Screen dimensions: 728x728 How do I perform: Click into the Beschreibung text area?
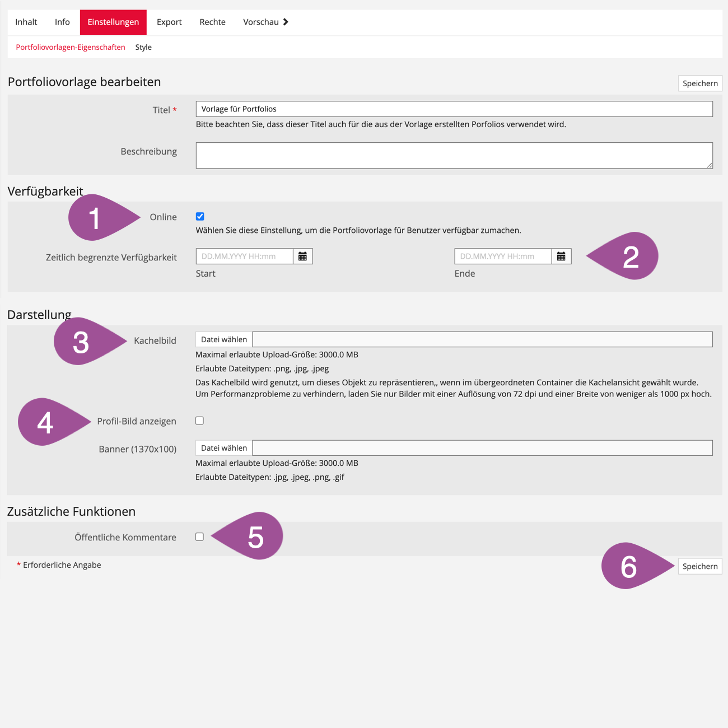tap(454, 155)
